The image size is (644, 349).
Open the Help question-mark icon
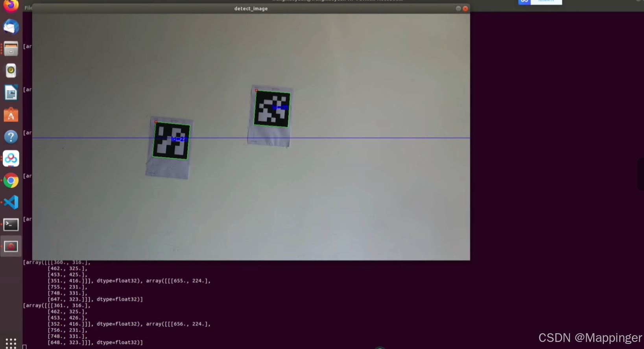click(x=11, y=137)
